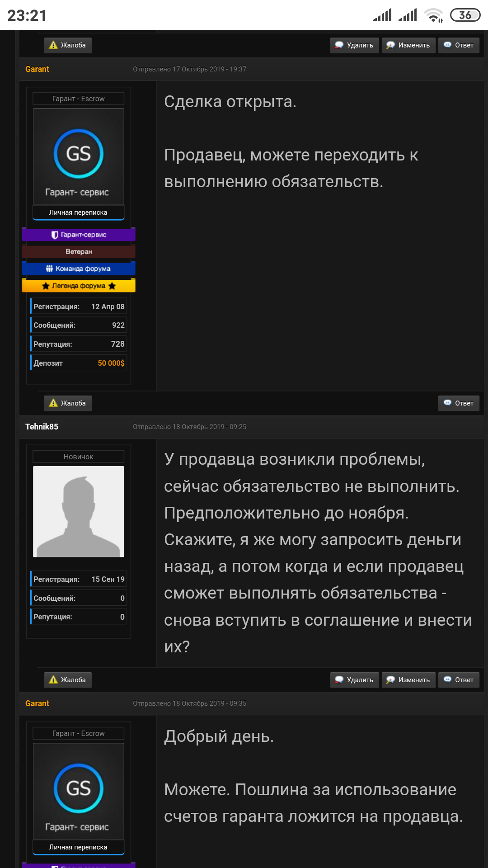Image resolution: width=488 pixels, height=868 pixels.
Task: Click Tehnik85's default silhouette avatar
Action: (x=79, y=511)
